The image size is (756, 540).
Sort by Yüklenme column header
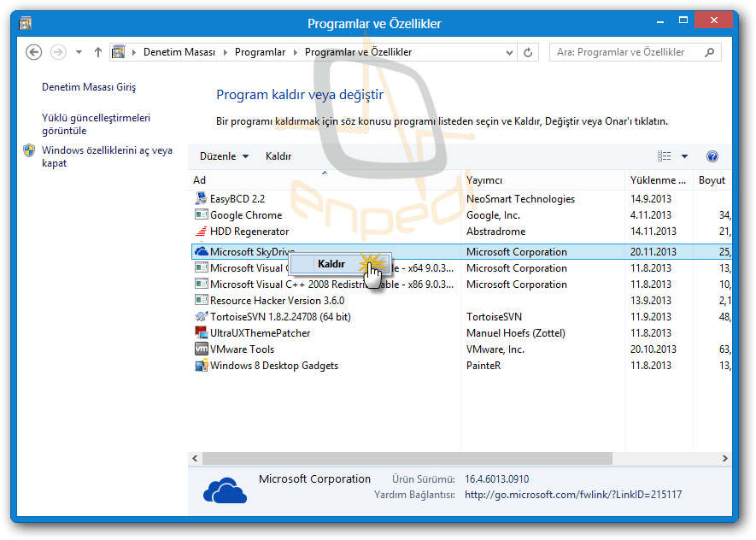(659, 180)
